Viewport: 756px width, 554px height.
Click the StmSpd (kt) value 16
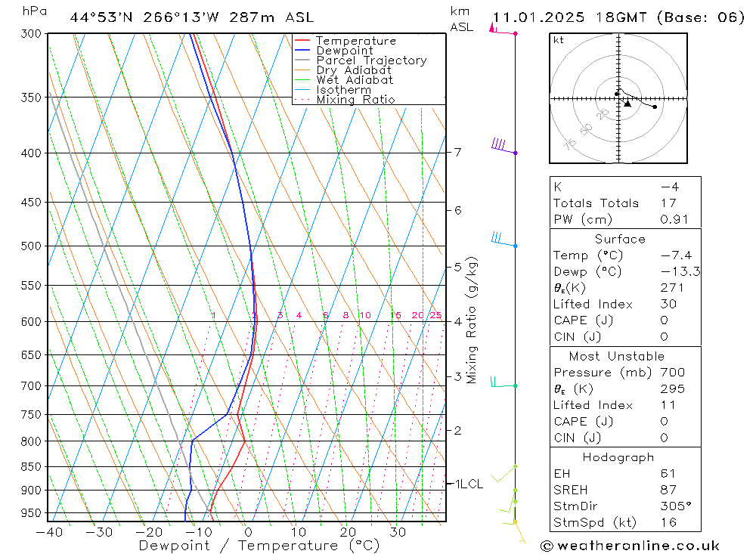[669, 522]
